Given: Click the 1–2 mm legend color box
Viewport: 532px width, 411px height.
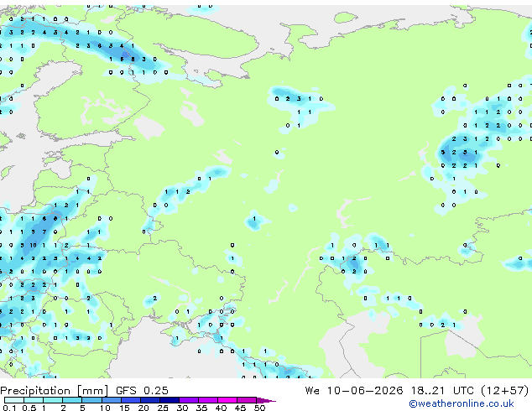Looking at the screenshot, I should pos(53,400).
